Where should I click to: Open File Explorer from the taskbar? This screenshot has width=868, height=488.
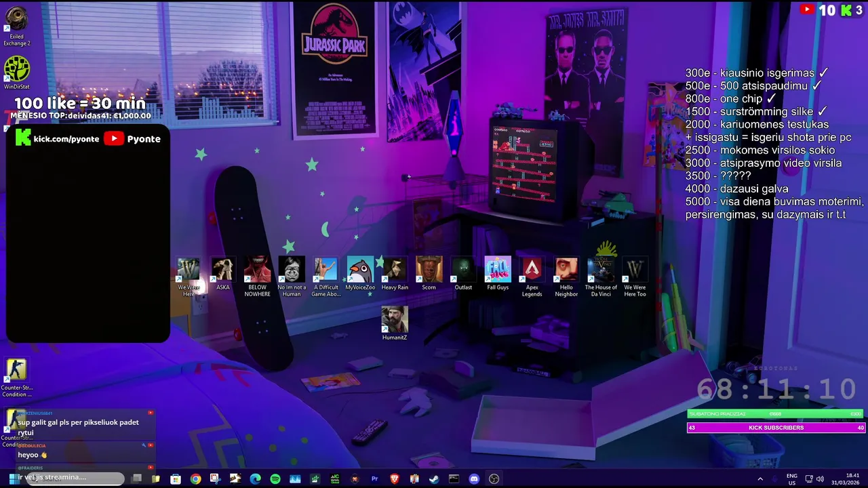[x=155, y=479]
